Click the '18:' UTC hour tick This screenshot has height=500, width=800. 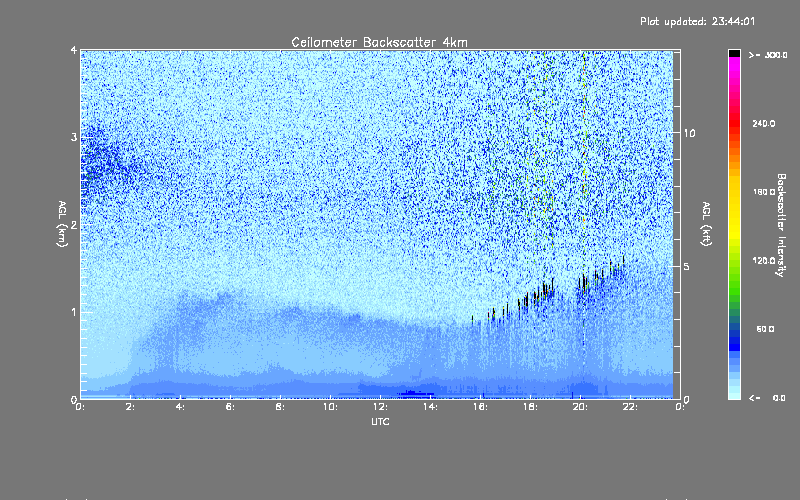[530, 407]
